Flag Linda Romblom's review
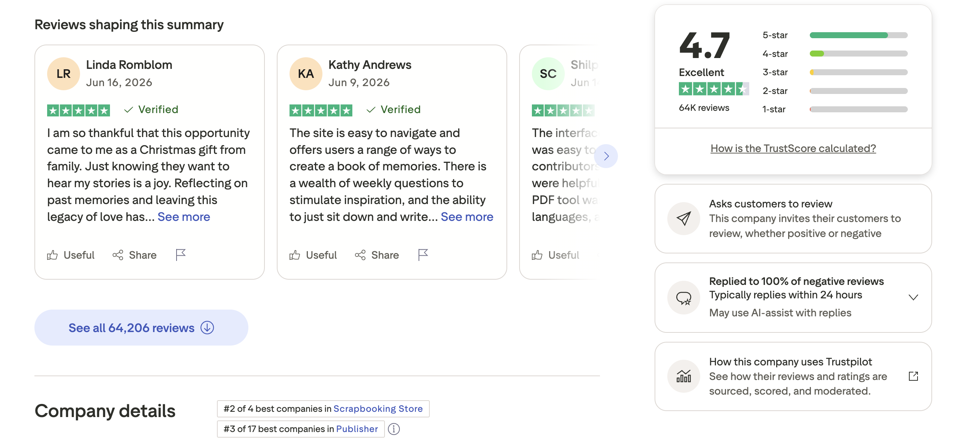This screenshot has height=444, width=980. coord(181,255)
